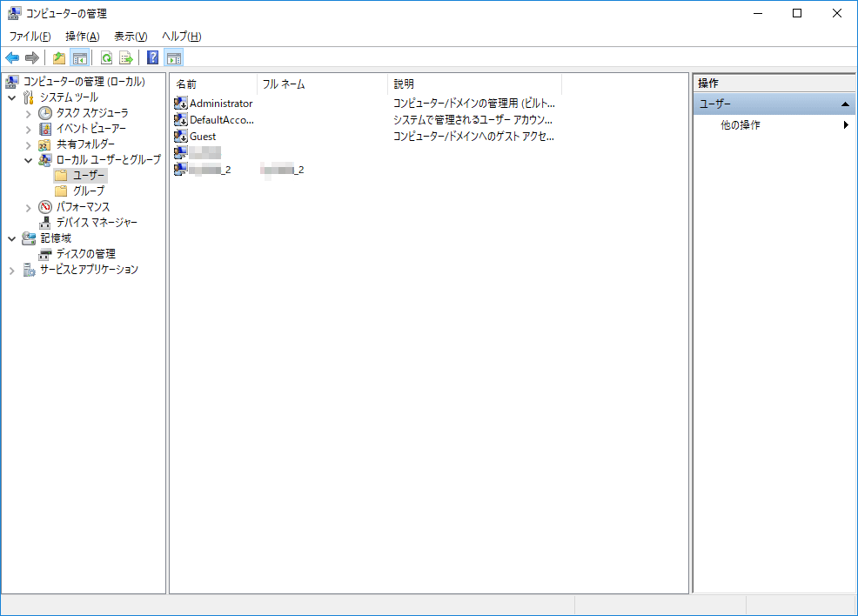
Task: Collapse the ローカル ユーザーとグループ node
Action: point(29,160)
